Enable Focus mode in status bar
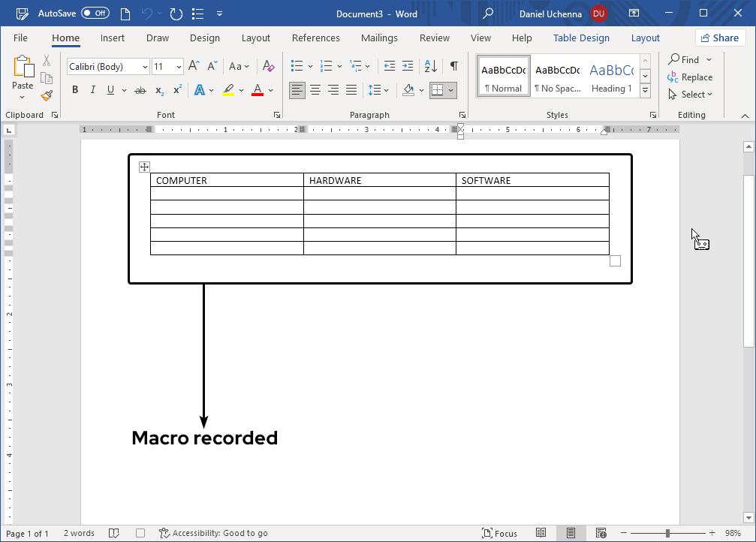Screen dimensions: 756x542 tap(499, 533)
